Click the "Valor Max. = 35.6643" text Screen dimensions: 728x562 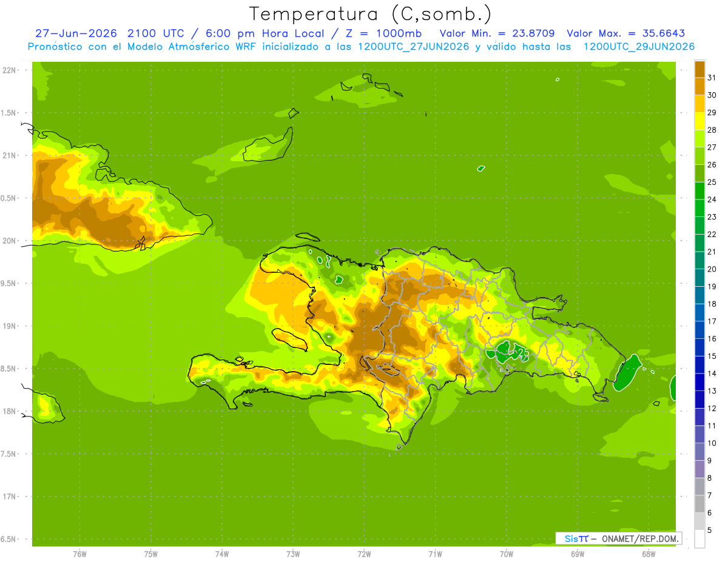[x=625, y=33]
